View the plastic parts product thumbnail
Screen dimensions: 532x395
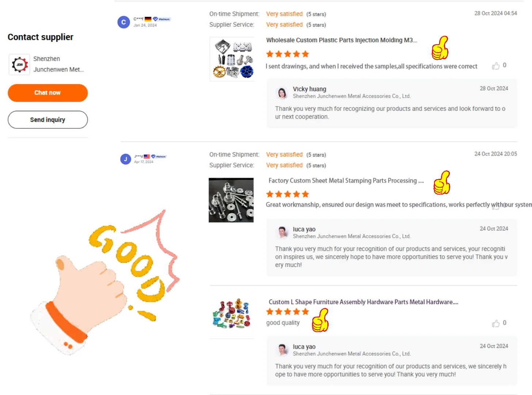(x=232, y=59)
